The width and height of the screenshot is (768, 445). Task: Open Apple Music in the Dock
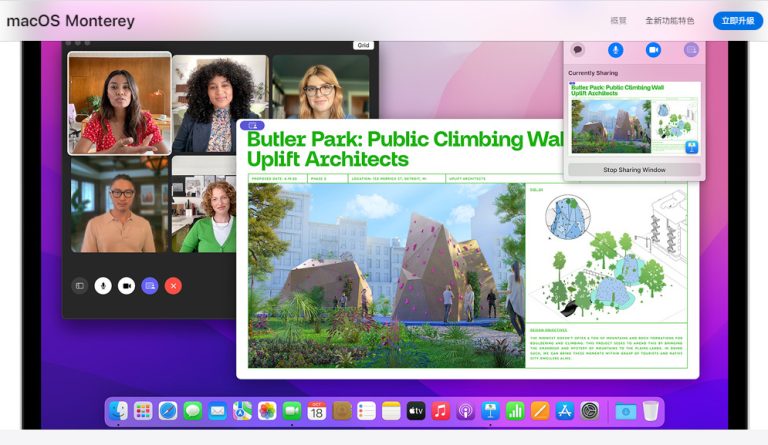(440, 410)
